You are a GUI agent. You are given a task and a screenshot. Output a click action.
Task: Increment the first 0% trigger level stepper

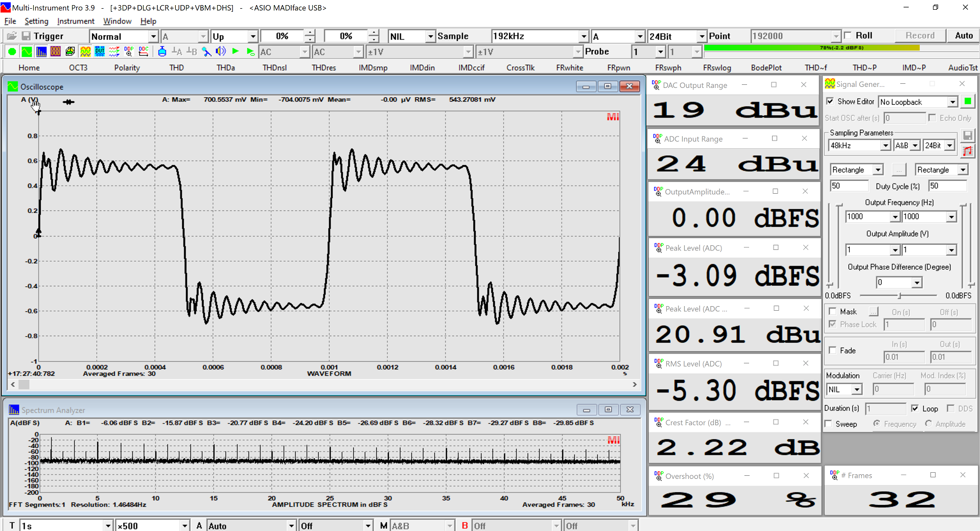click(310, 33)
